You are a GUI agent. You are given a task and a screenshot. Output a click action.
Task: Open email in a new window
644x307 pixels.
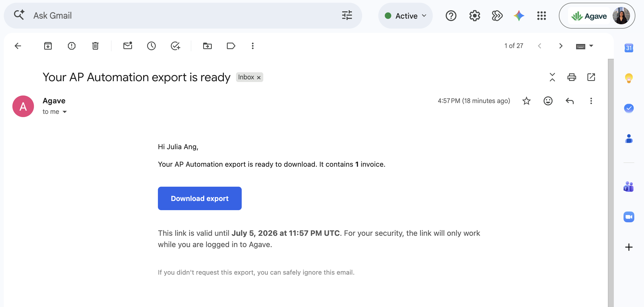click(x=591, y=77)
